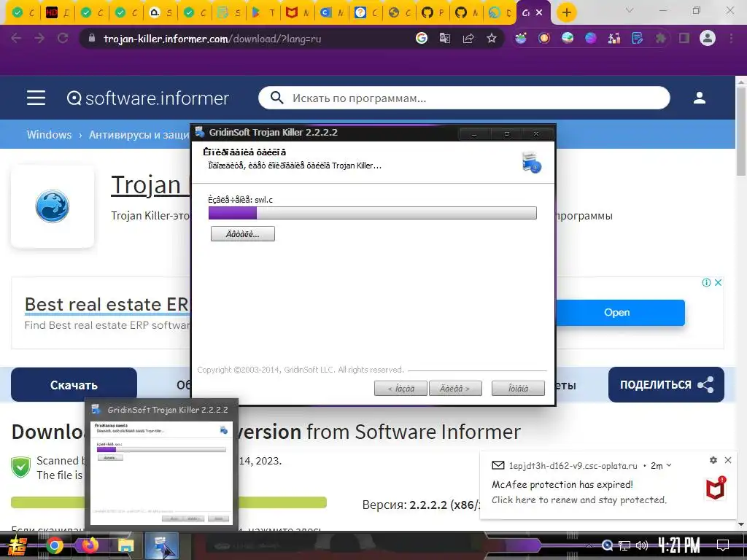
Task: Click the 4:21 PM taskbar clock
Action: 679,545
